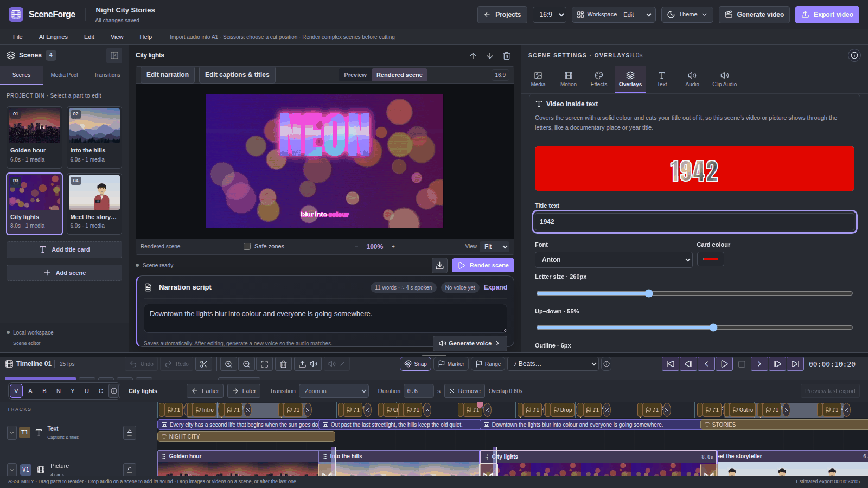
Task: Open the Card colour red swatch
Action: tap(710, 259)
